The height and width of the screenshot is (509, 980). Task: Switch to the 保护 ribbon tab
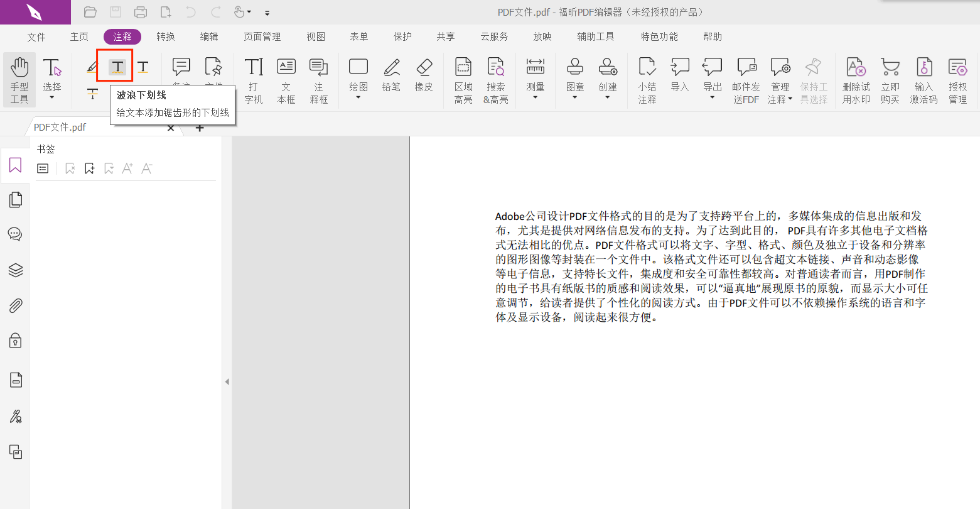click(x=402, y=37)
